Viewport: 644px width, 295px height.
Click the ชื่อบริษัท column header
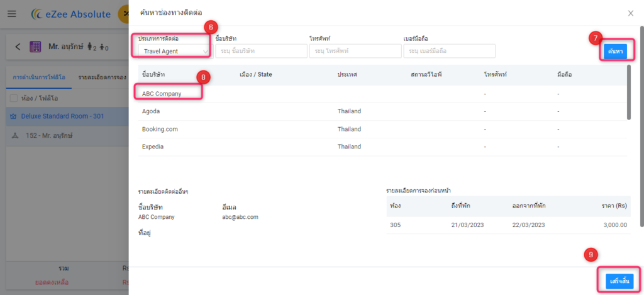click(153, 75)
